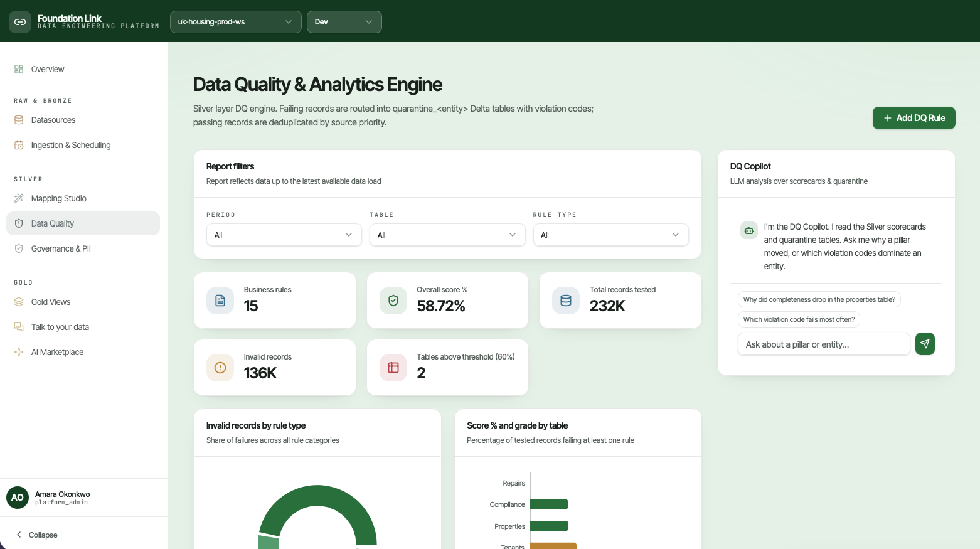This screenshot has height=549, width=980.
Task: Click the Invalid records warning icon
Action: [220, 368]
